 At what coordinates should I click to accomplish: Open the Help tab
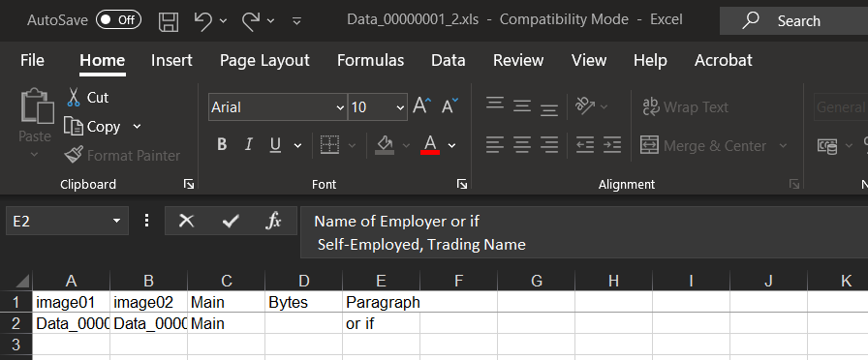pos(650,60)
